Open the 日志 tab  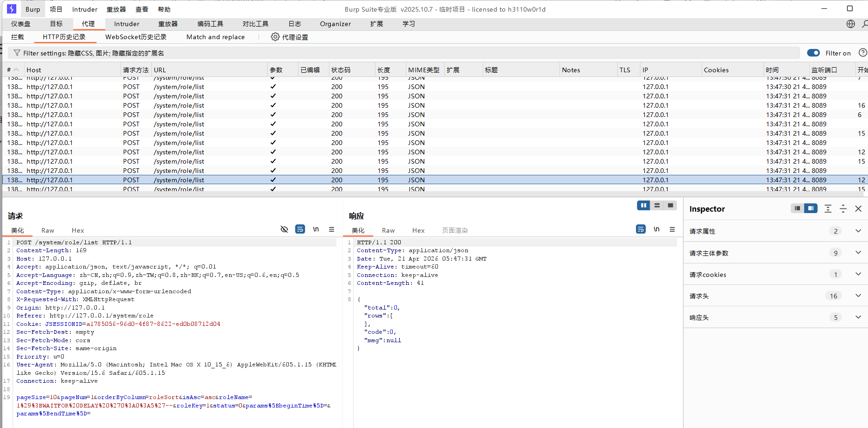[294, 24]
